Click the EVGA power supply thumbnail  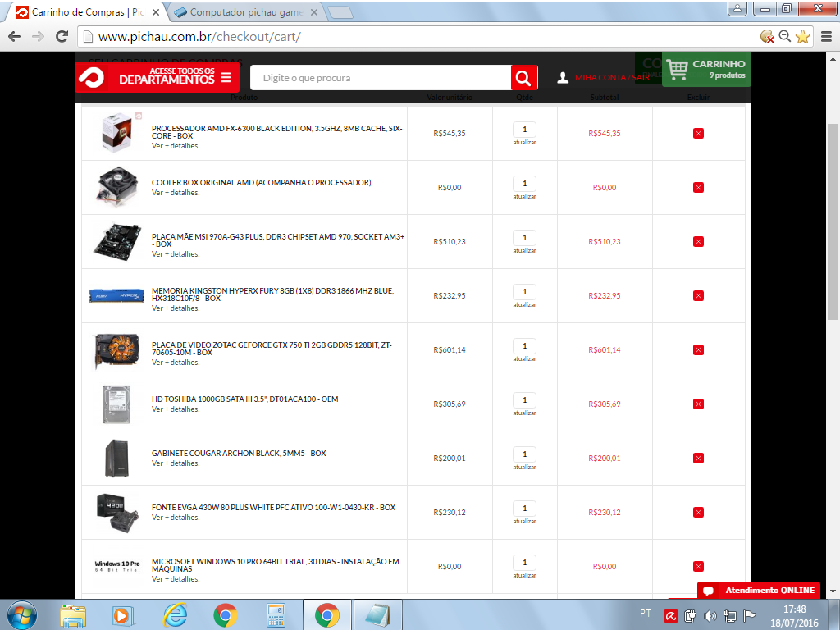click(x=116, y=513)
